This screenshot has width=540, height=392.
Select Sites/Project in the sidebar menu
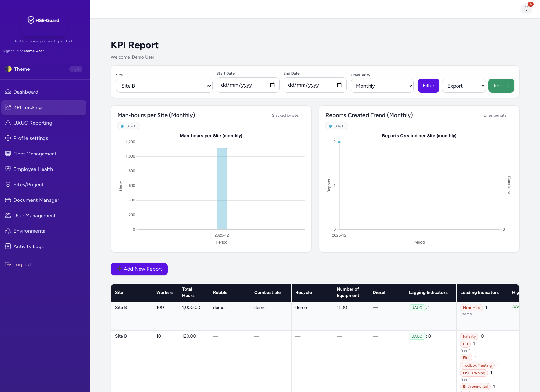pos(28,184)
